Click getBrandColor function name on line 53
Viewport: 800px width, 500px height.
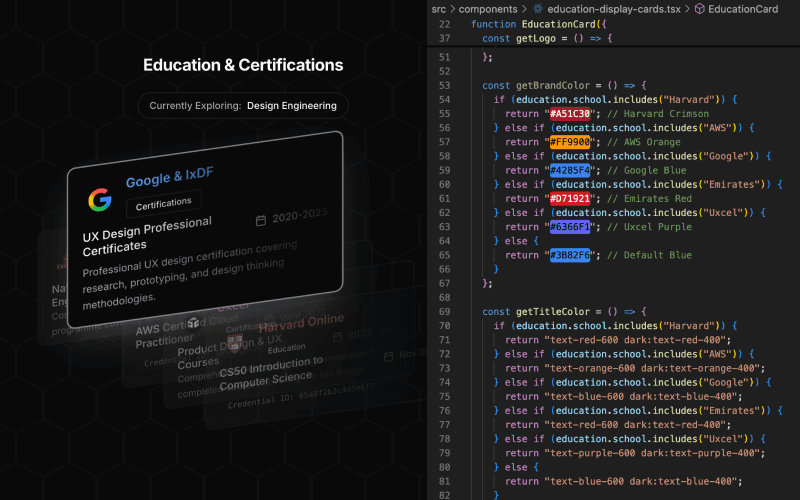553,85
